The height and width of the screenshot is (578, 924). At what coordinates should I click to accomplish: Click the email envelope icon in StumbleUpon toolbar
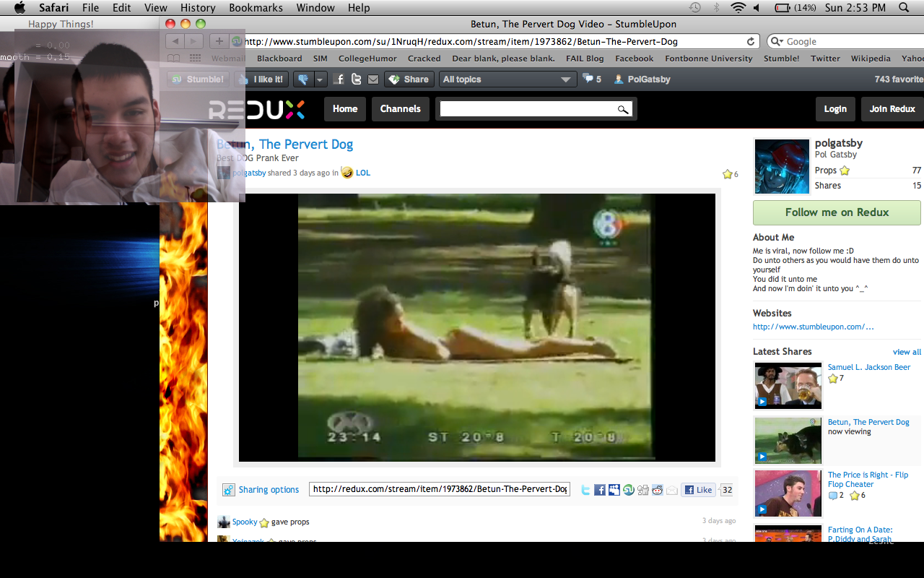point(372,79)
